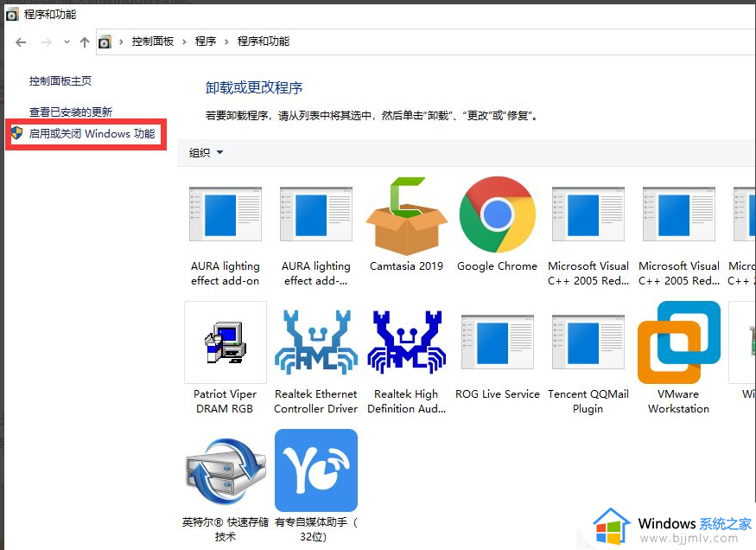This screenshot has height=550, width=756.
Task: Open the 组织 dropdown menu
Action: pos(206,152)
